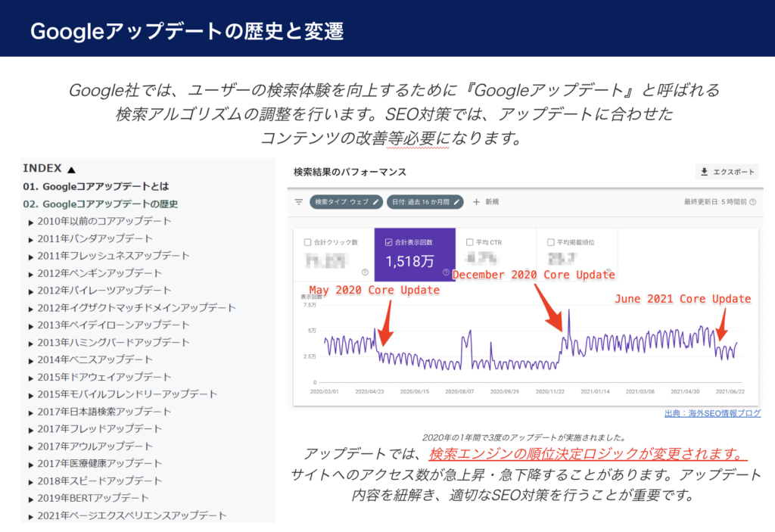Click help icon in 合計クリック数 card
The image size is (775, 532).
point(365,272)
